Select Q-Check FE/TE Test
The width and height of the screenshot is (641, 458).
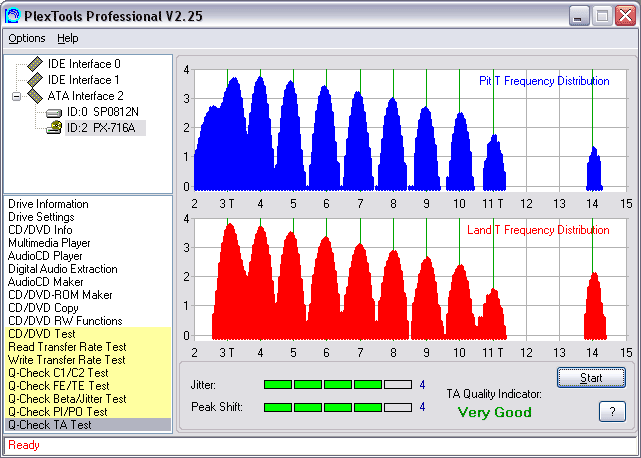88,386
